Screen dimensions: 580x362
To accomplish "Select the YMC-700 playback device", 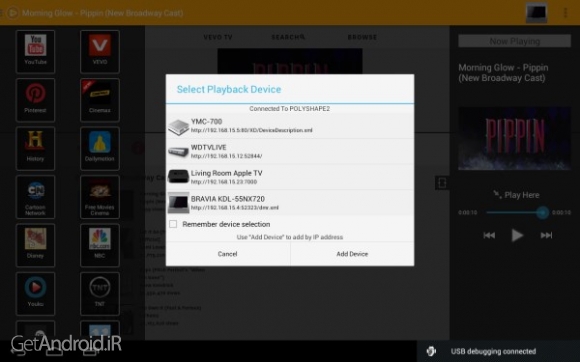I will 290,126.
